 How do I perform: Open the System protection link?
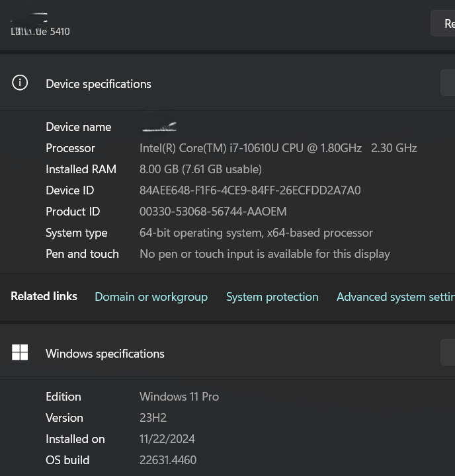click(x=272, y=297)
